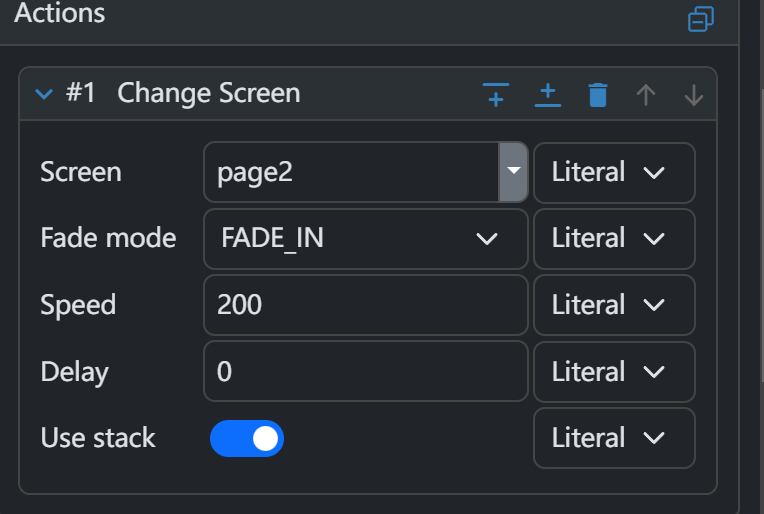Click the Delay input field
This screenshot has width=764, height=514.
pos(365,372)
